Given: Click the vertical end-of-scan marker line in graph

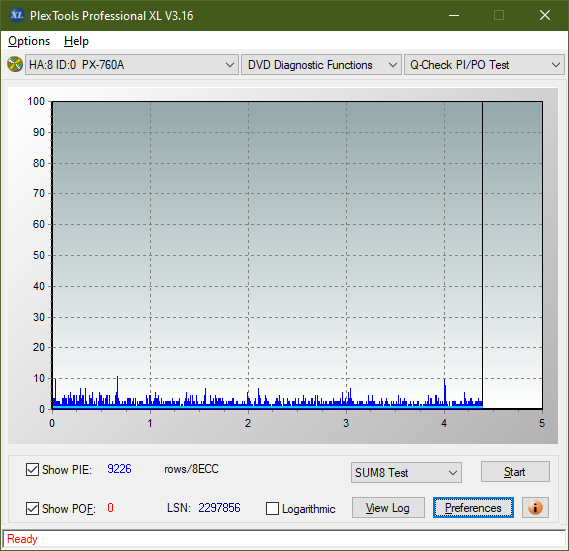Looking at the screenshot, I should click(482, 254).
